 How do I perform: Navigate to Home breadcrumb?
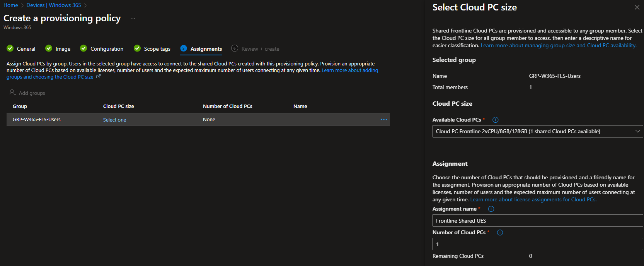[x=11, y=5]
